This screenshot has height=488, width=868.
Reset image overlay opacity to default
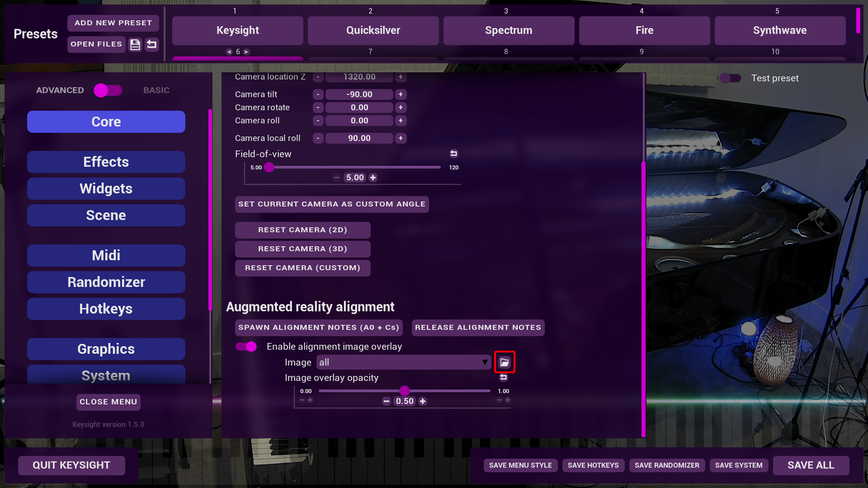coord(503,377)
